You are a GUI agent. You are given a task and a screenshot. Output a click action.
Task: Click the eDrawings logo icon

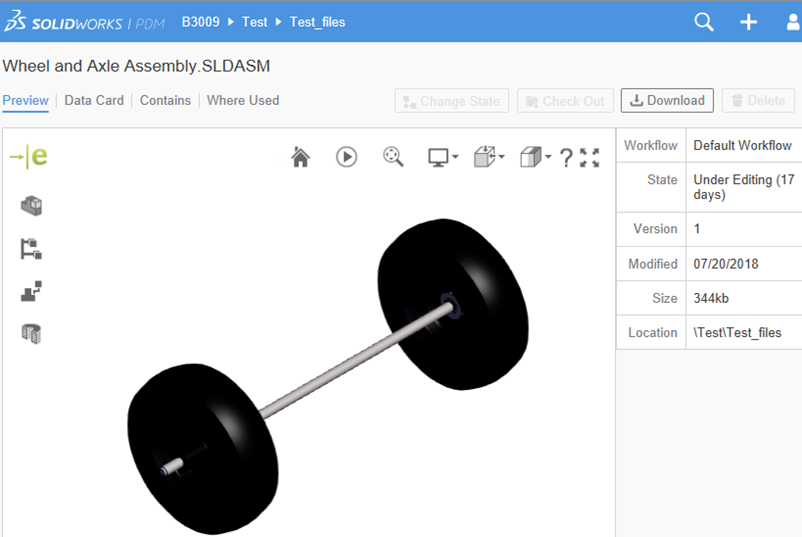[28, 156]
